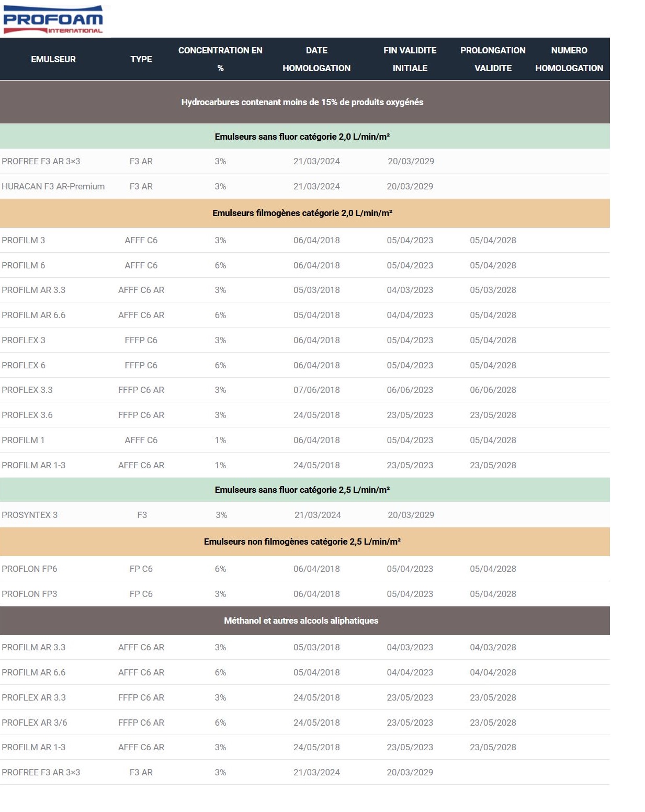Select the PROFLON FP6 product name

[29, 569]
